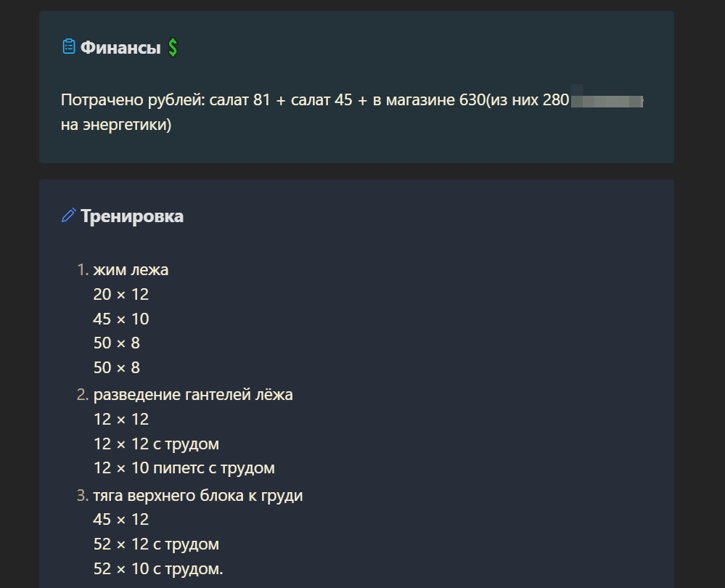Select item тяга верхнего блока к груди
Viewport: 725px width, 588px height.
coord(198,496)
